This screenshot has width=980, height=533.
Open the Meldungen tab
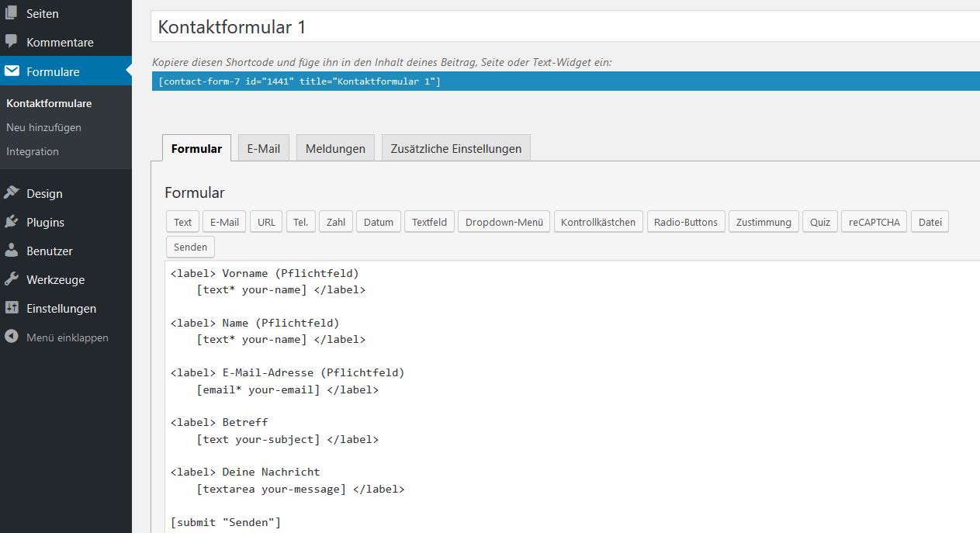pos(334,147)
